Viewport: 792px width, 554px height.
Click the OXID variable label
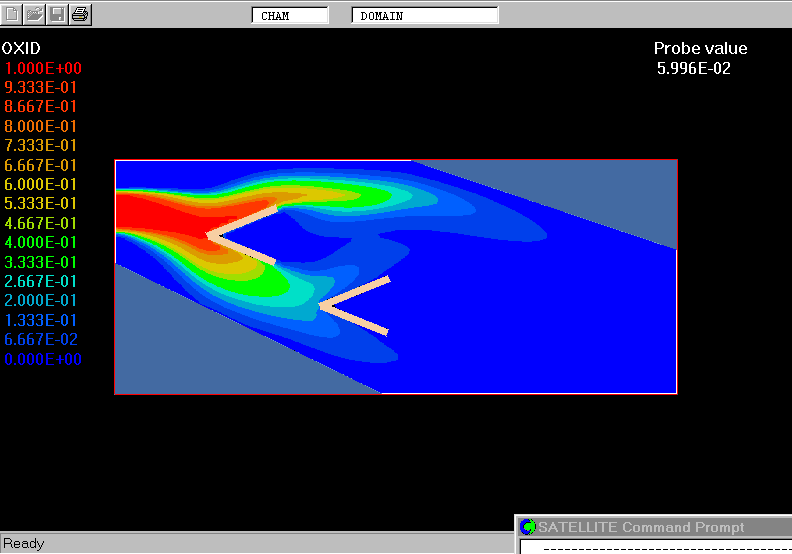[21, 48]
